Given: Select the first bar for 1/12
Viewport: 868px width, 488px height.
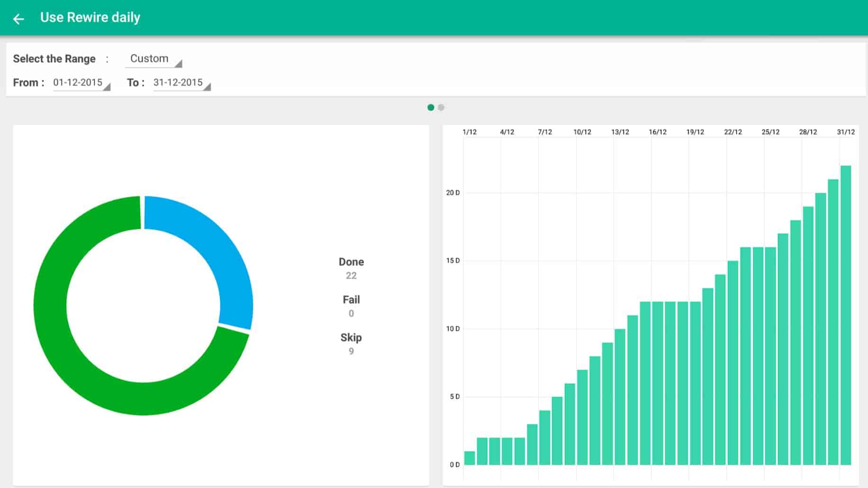Looking at the screenshot, I should point(470,458).
